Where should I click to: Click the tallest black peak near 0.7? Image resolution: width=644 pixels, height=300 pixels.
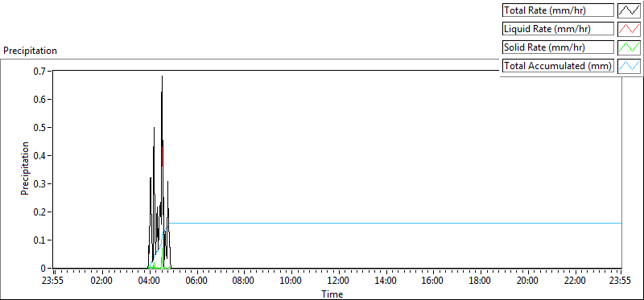click(x=163, y=76)
